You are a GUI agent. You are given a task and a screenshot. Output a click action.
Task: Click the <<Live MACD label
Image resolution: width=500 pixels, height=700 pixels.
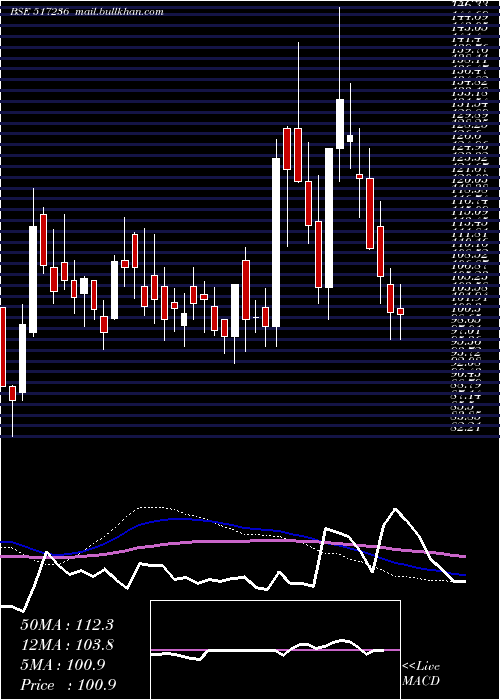[x=421, y=674]
